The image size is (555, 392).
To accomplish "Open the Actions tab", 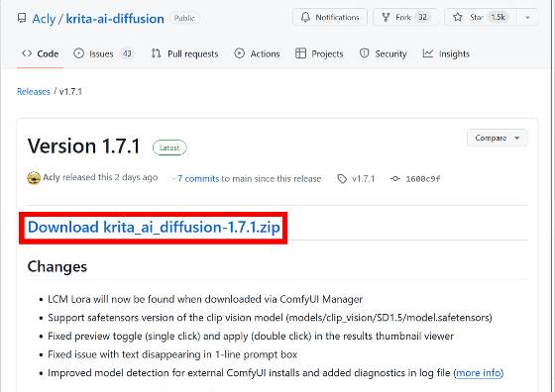I will (257, 53).
